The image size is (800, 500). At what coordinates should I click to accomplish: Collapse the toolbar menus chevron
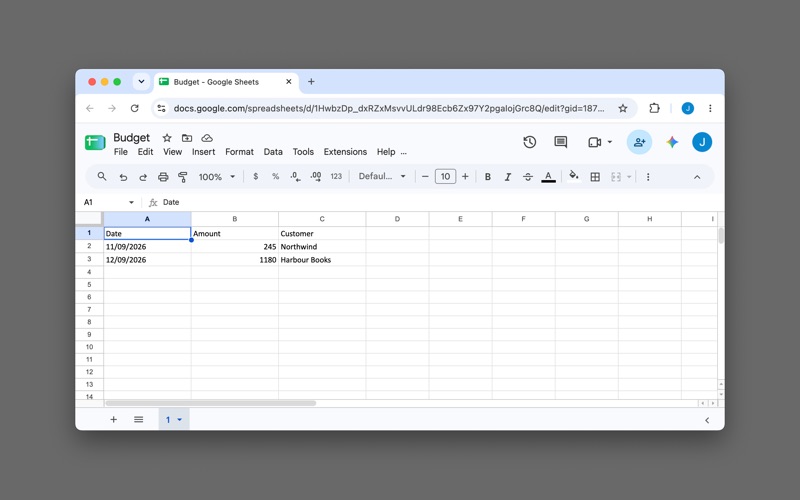tap(697, 177)
